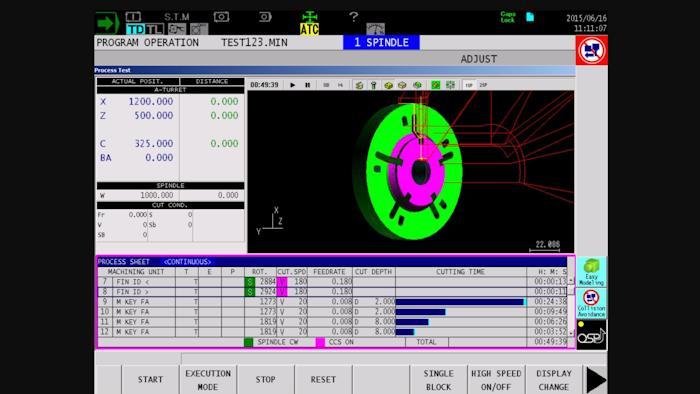700x394 pixels.
Task: Click the STOP function button
Action: pos(266,379)
